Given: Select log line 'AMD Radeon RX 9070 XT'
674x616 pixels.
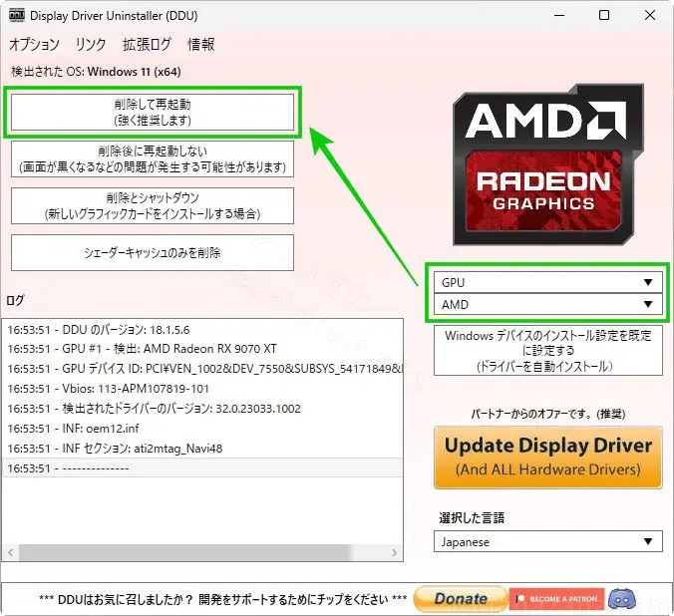Looking at the screenshot, I should pos(202,349).
